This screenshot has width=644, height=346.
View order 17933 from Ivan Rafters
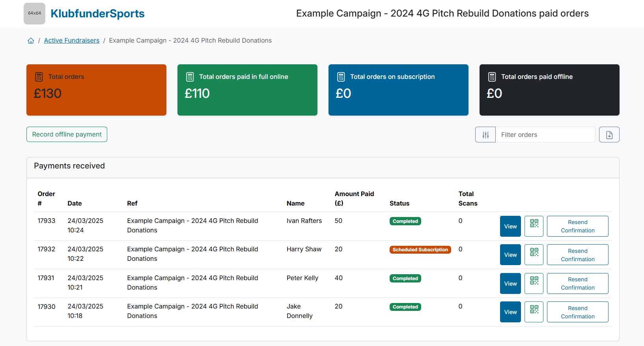[x=510, y=226]
